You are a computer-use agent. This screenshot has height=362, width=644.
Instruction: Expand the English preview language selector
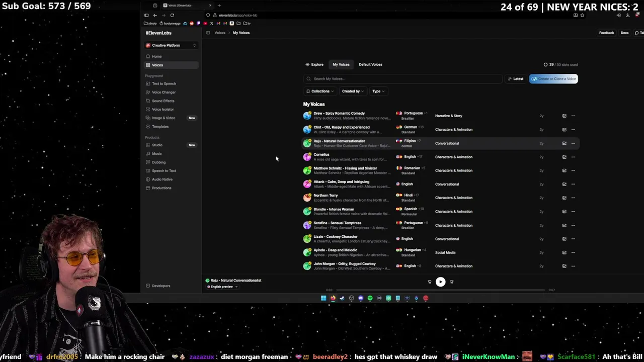[x=222, y=287]
